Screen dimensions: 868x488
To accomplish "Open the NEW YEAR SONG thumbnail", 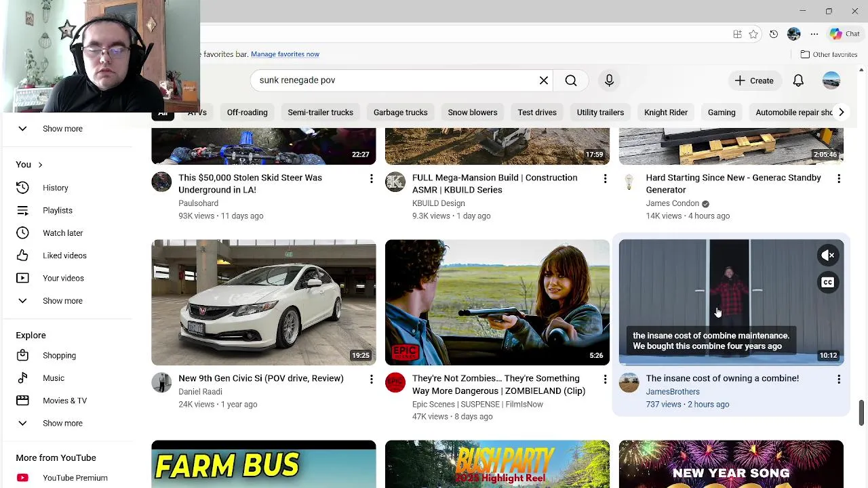I will [731, 464].
